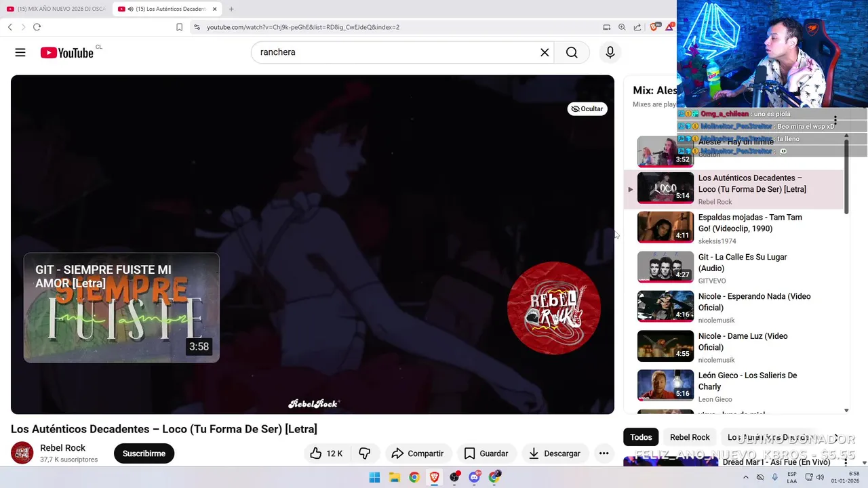Image resolution: width=868 pixels, height=488 pixels.
Task: Open Discord from the taskbar
Action: 475,477
